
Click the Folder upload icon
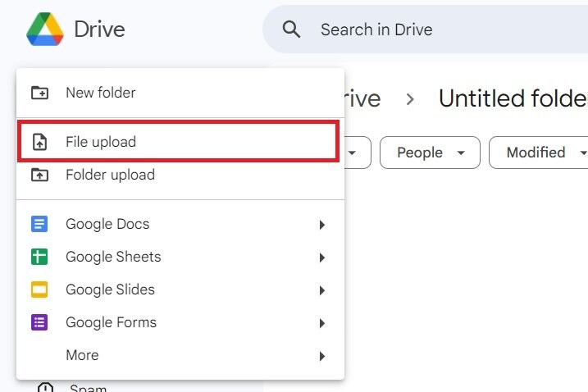point(39,175)
